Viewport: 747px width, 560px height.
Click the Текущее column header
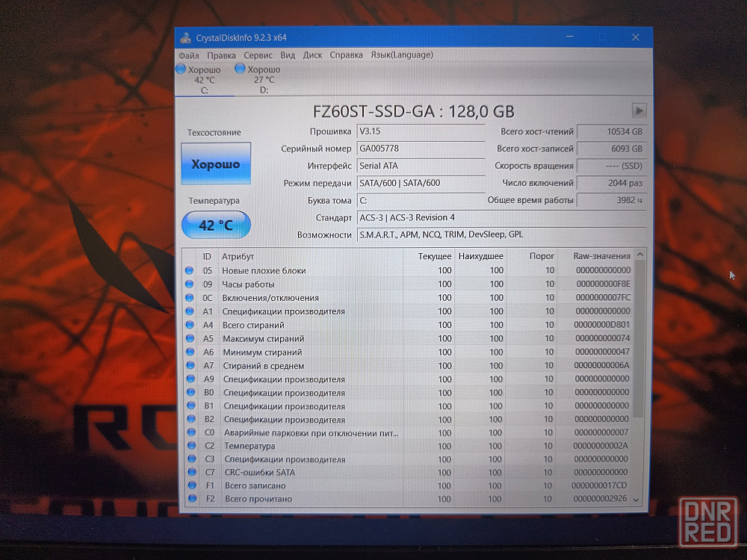[x=430, y=256]
